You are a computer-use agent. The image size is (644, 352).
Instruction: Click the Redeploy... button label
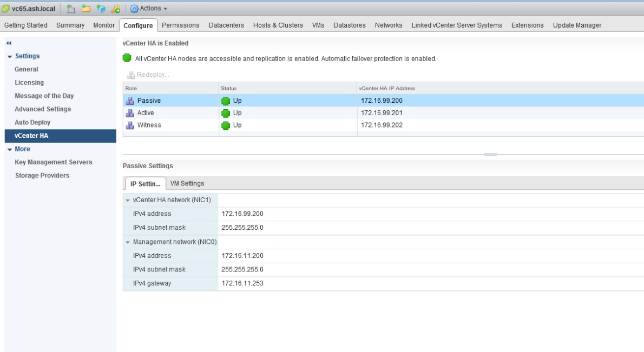(153, 75)
